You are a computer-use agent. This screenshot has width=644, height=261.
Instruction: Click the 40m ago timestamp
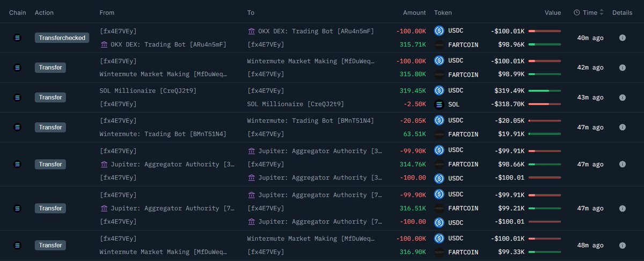coord(590,38)
